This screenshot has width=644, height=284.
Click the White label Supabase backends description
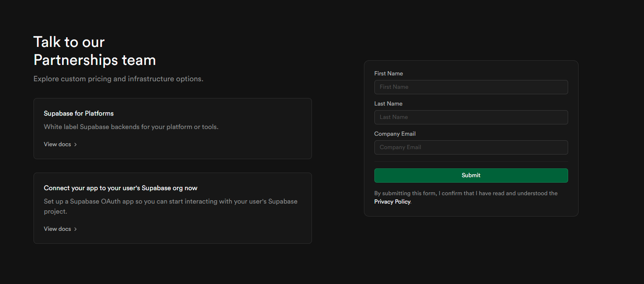click(131, 127)
